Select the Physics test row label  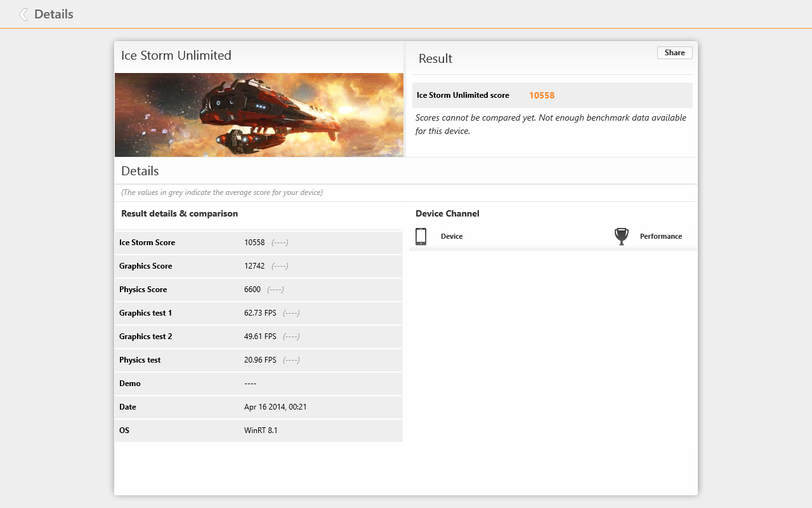coord(140,360)
